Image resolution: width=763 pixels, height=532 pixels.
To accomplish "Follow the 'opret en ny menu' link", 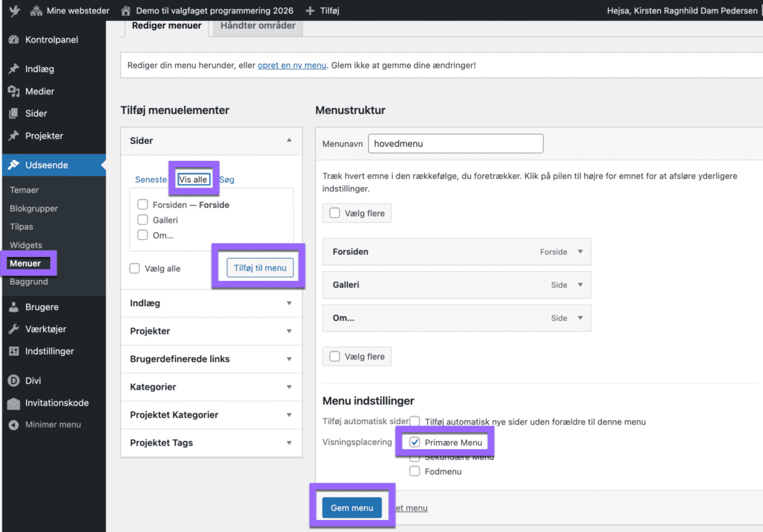I will click(x=292, y=65).
